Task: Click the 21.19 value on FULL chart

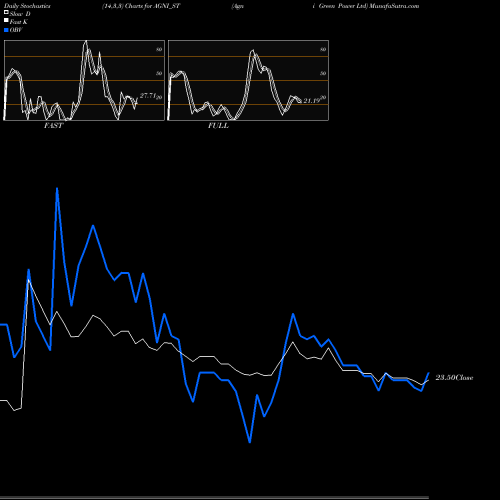Action: coord(311,101)
